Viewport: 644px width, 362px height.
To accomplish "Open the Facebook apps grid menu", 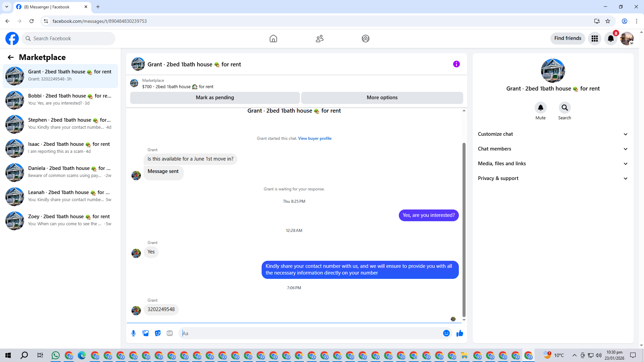I will tap(594, 39).
